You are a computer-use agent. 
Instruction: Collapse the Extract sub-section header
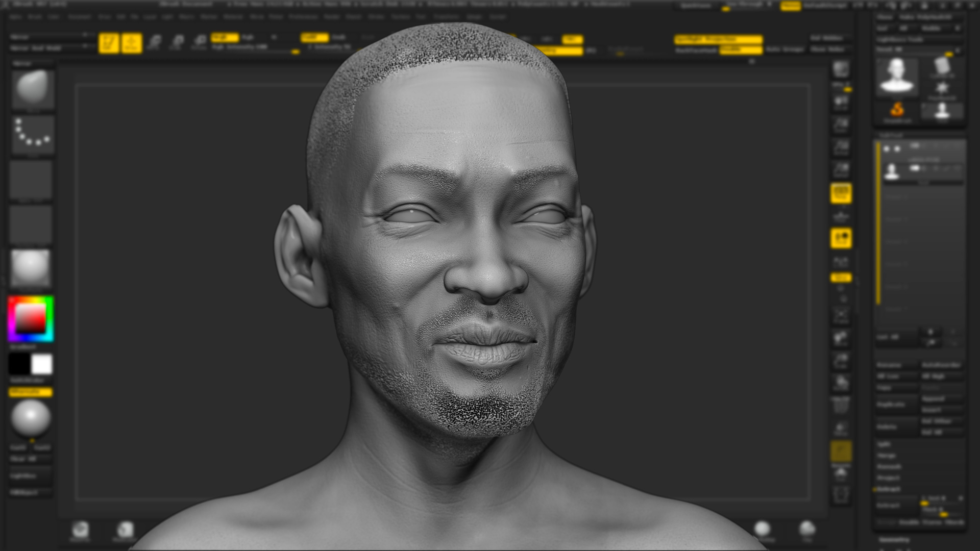point(888,489)
